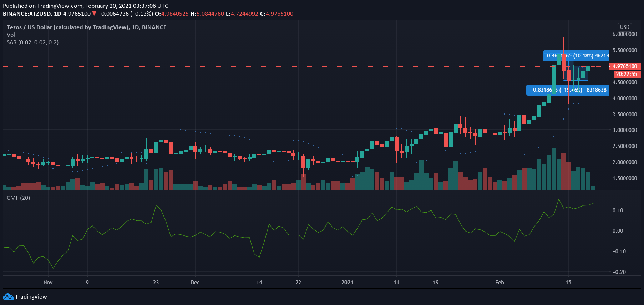Screen dimensions: 644x305
Task: Click the Feb date label on time axis
Action: coord(500,283)
